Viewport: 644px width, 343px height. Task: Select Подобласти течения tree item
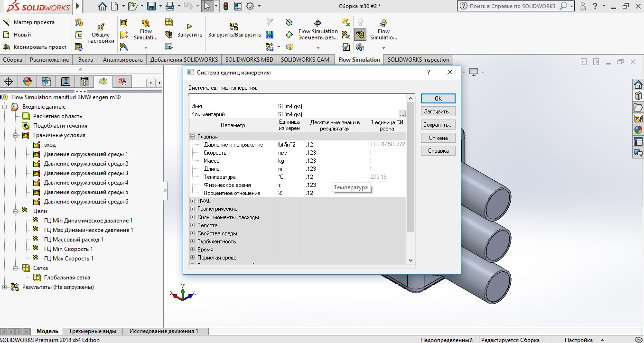pos(60,126)
